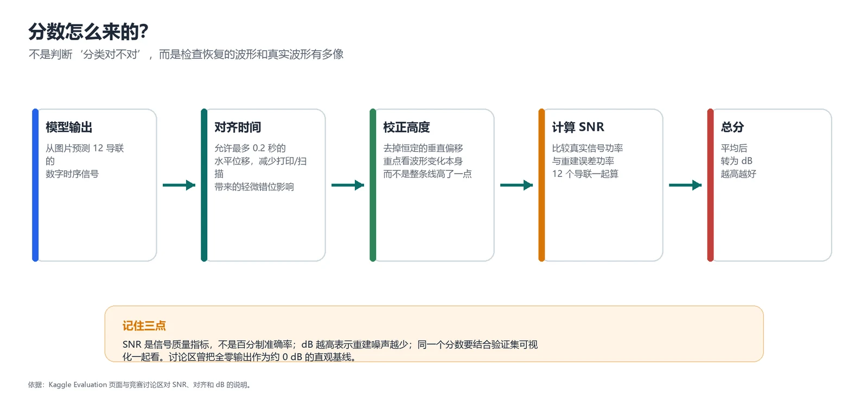The width and height of the screenshot is (868, 402).
Task: Click the text 数字时序信号
Action: [x=72, y=174]
